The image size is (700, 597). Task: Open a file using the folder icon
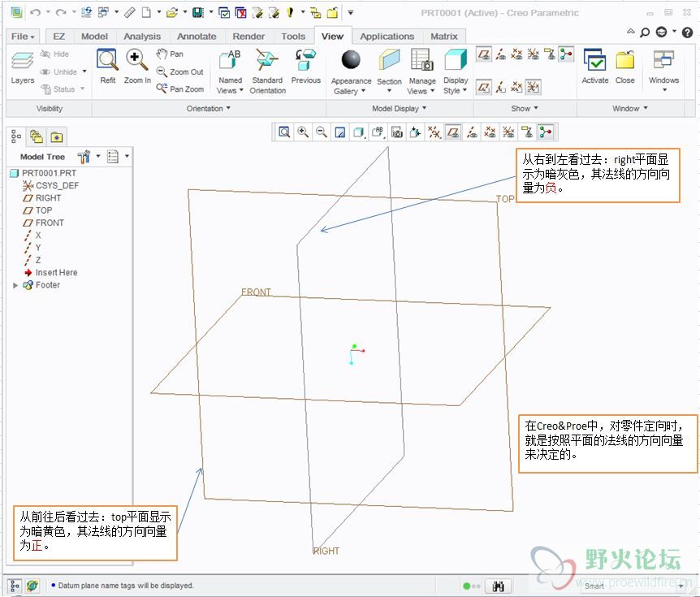pyautogui.click(x=172, y=12)
